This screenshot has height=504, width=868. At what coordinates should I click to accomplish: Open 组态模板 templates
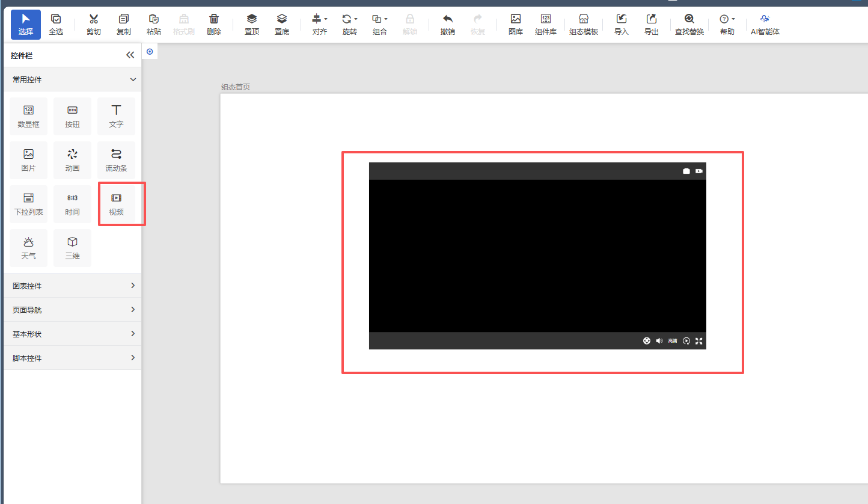[x=584, y=24]
